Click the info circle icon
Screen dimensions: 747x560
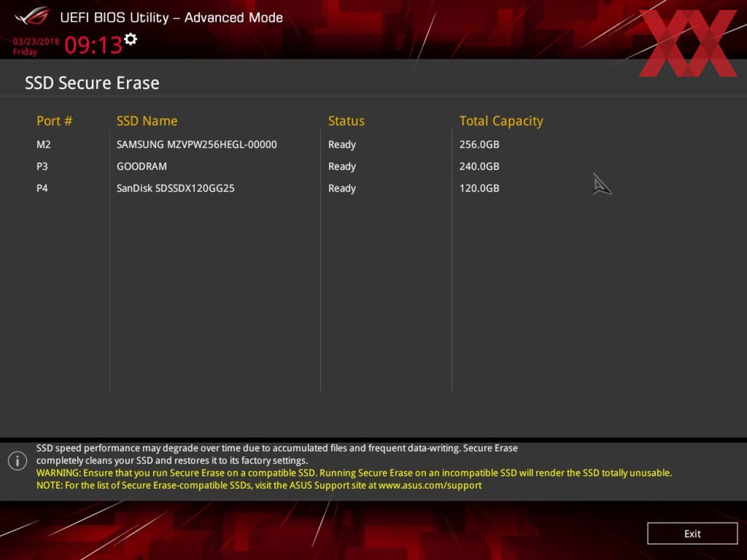(x=18, y=461)
